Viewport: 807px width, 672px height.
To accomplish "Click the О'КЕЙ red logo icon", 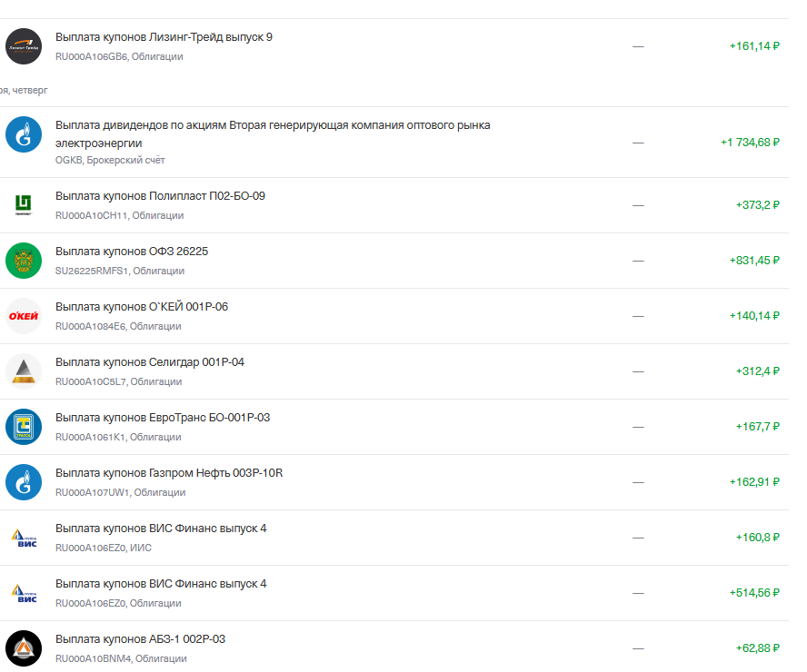I will point(24,316).
